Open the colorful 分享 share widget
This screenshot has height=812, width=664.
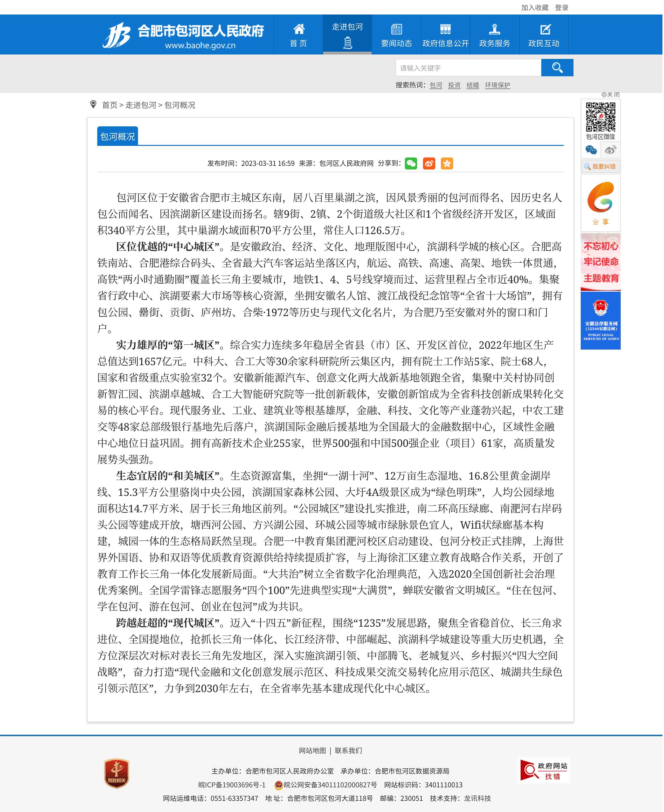tap(600, 203)
